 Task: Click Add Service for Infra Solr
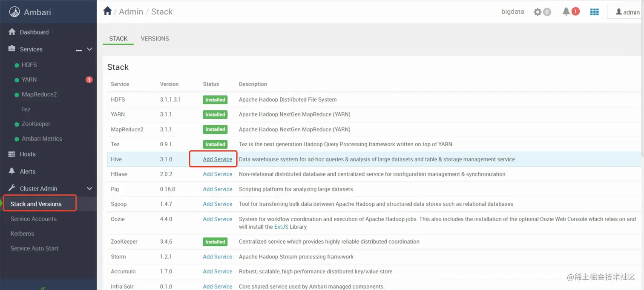coord(218,286)
